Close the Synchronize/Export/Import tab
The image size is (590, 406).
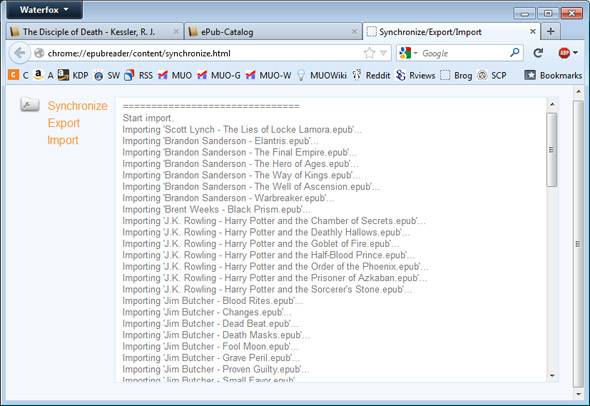[x=533, y=32]
